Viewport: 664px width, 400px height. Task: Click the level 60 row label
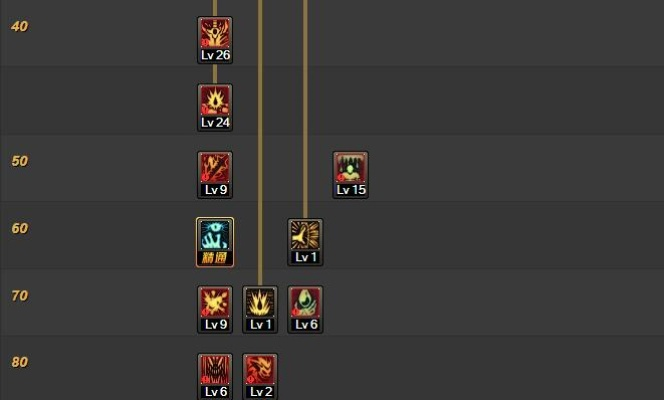coord(19,228)
